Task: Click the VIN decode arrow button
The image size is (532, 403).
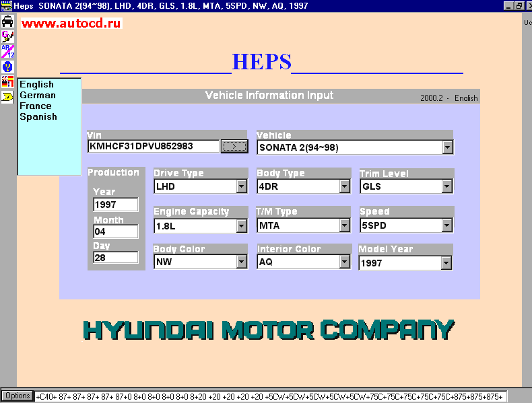Action: (x=234, y=147)
